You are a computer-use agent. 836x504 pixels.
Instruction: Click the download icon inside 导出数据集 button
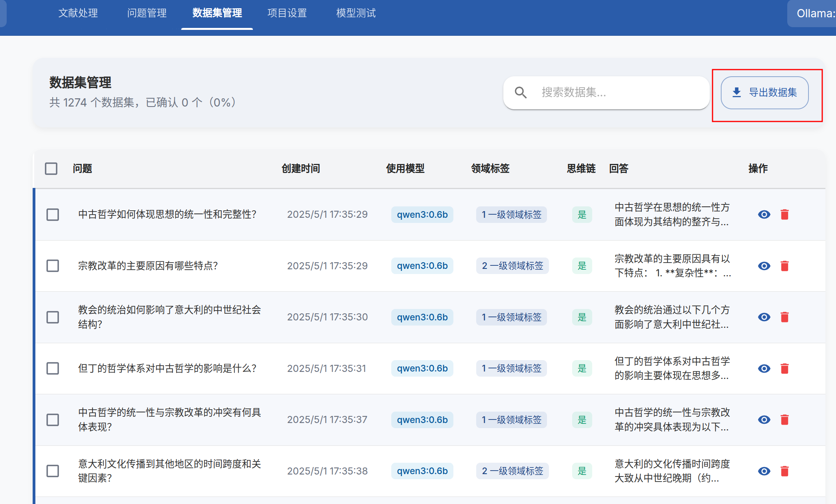point(737,93)
